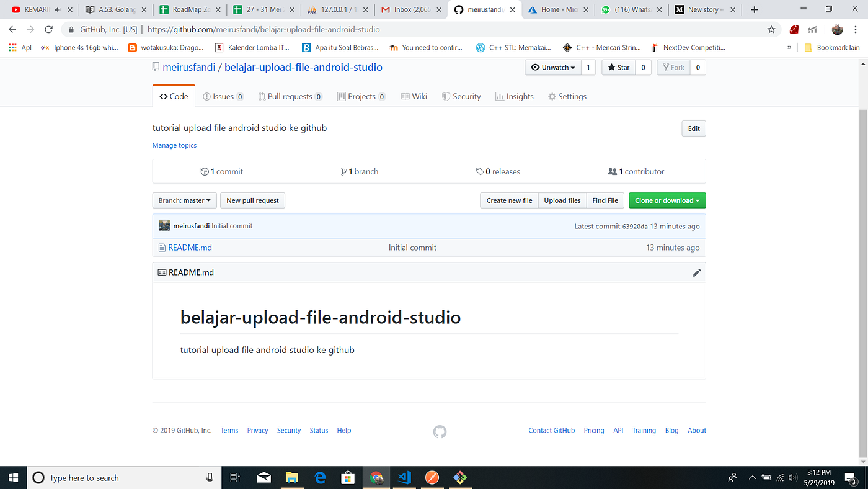Viewport: 868px width, 489px height.
Task: Select the branch icon beside '1 branch'
Action: tap(344, 171)
